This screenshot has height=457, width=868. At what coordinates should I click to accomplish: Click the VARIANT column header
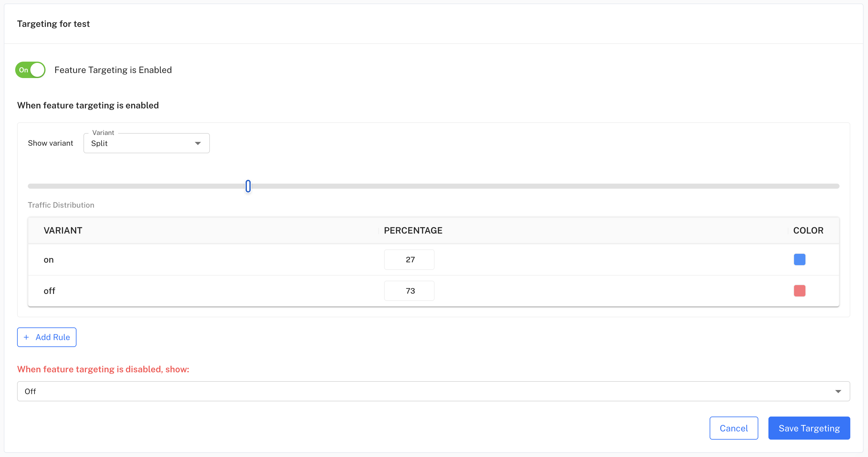coord(63,230)
